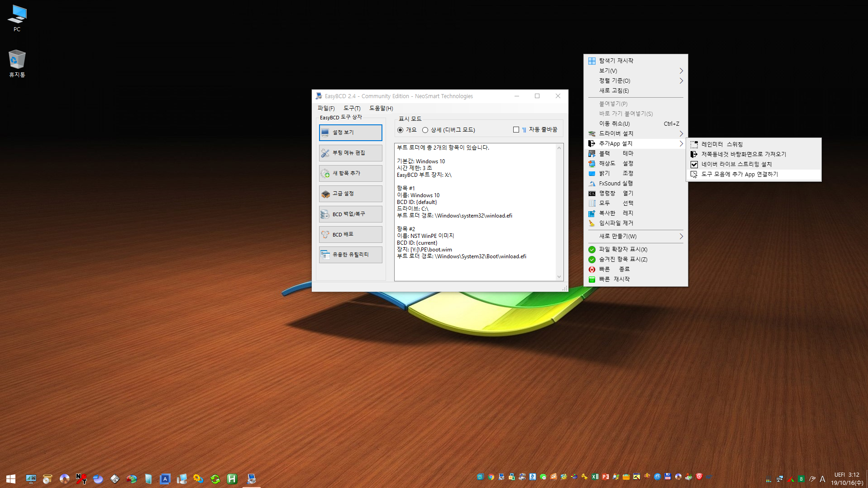Viewport: 868px width, 488px height.
Task: Open PowerPoint icon in the taskbar tray
Action: point(606,477)
